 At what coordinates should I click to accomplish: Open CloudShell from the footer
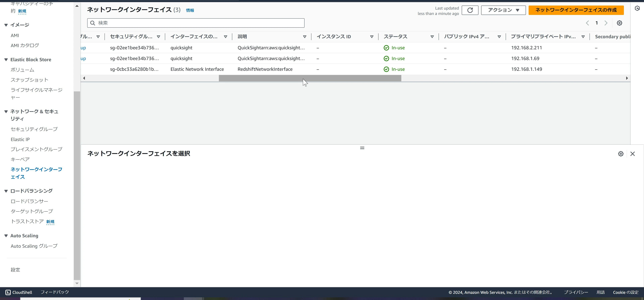pos(19,292)
